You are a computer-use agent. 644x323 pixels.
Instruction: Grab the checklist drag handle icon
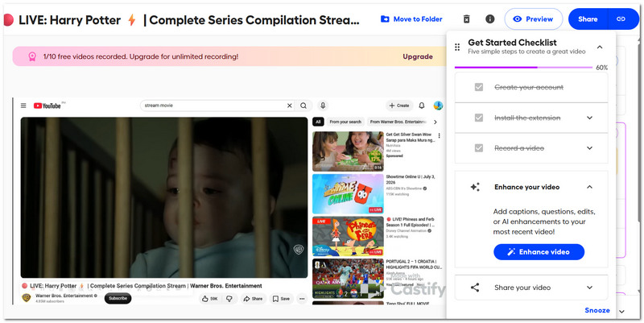(x=457, y=48)
